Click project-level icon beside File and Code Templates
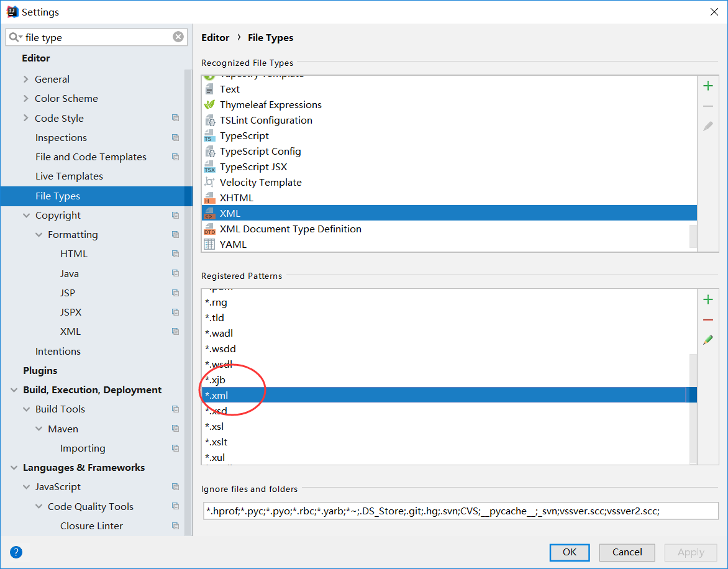This screenshot has height=569, width=728. click(176, 157)
